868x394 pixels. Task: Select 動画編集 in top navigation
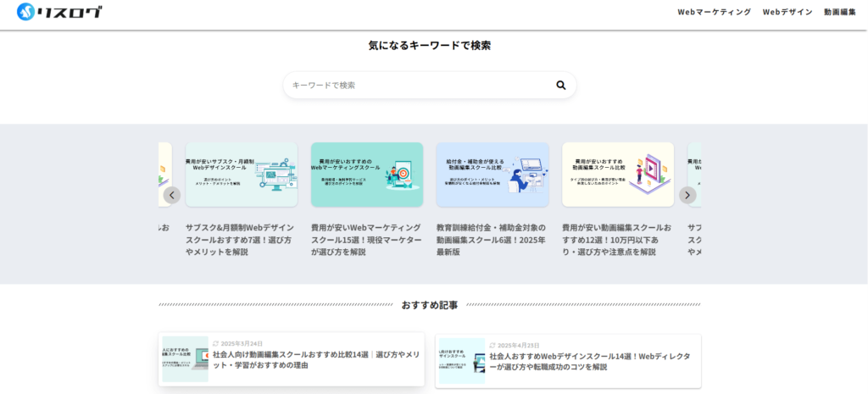click(x=839, y=12)
